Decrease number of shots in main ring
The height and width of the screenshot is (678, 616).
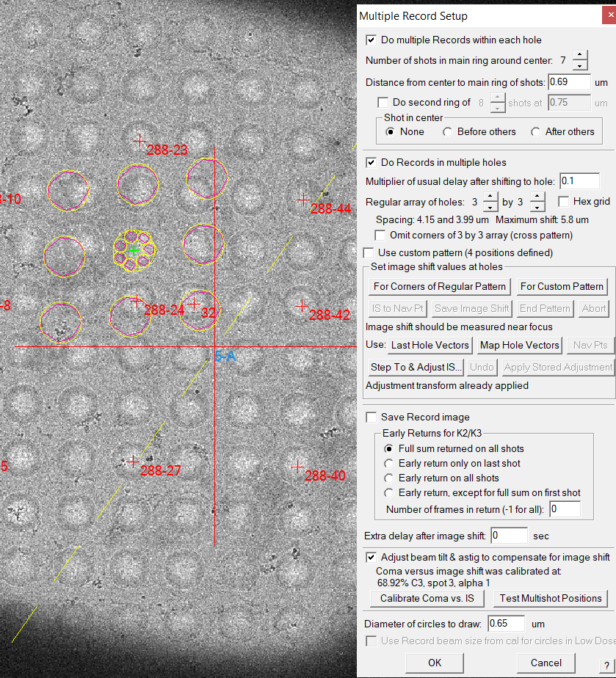click(x=580, y=65)
